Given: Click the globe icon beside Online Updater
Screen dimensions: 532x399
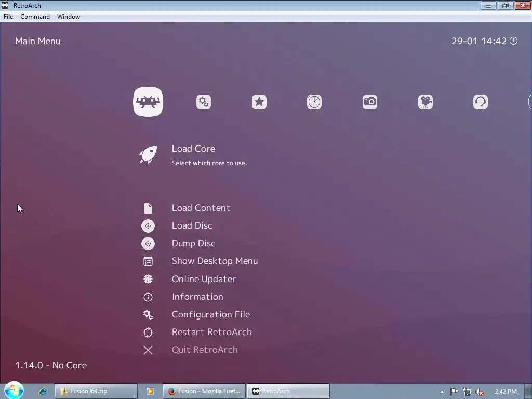Looking at the screenshot, I should point(148,279).
